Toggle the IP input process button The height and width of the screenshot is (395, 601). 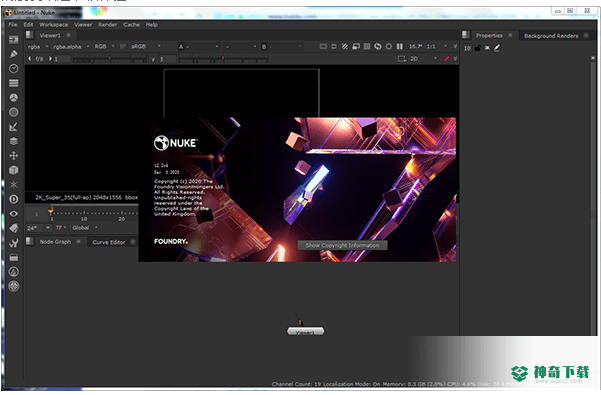[x=123, y=46]
